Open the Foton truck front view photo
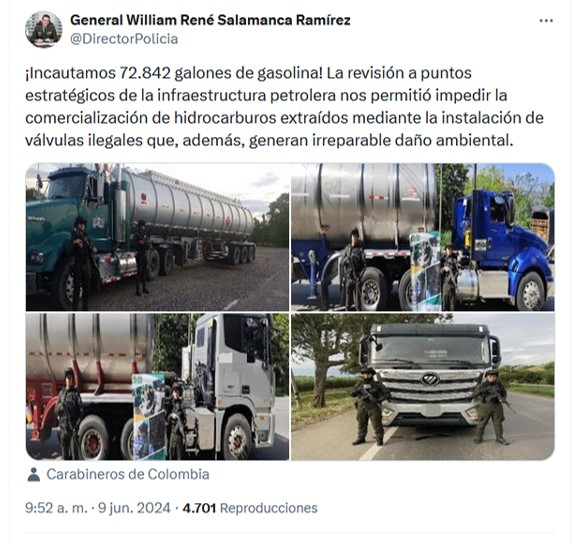The width and height of the screenshot is (576, 542). (423, 387)
